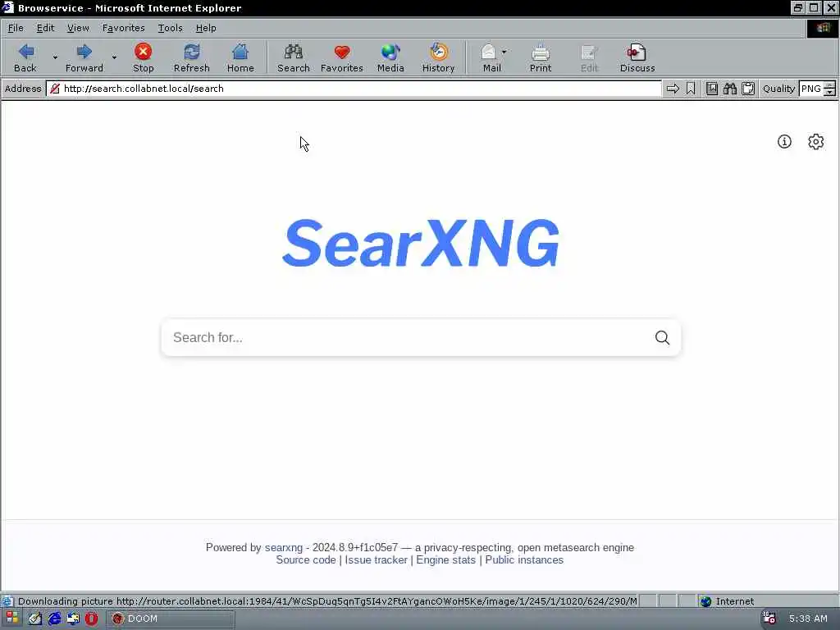Open the View menu

coord(78,28)
